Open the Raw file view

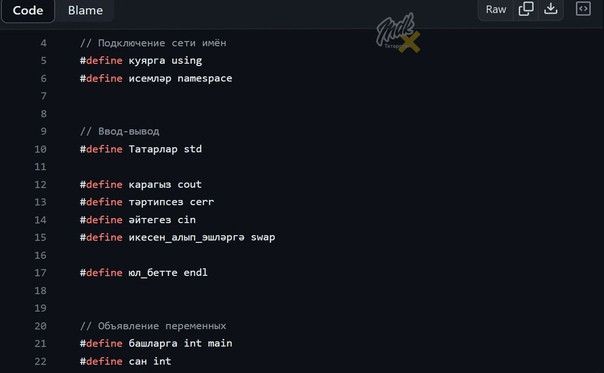[496, 9]
